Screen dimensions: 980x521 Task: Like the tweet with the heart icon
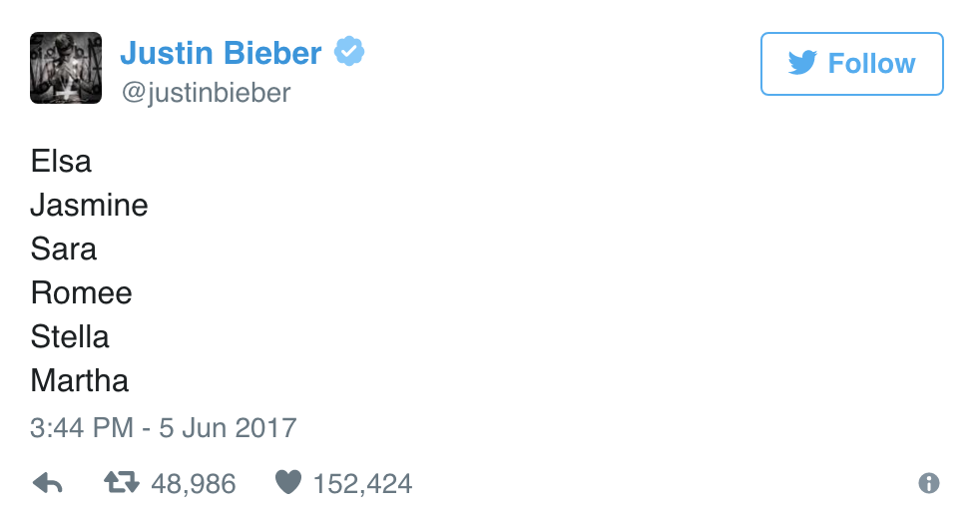point(287,484)
